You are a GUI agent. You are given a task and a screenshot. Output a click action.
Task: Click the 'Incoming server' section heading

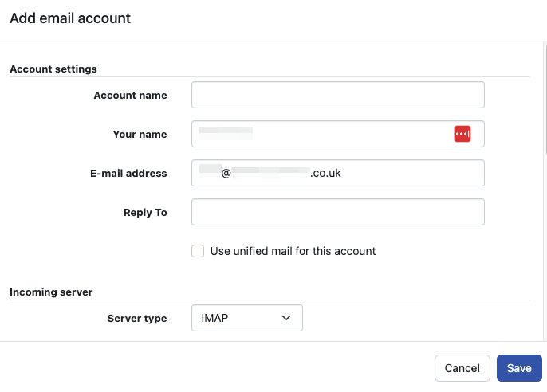[x=53, y=292]
